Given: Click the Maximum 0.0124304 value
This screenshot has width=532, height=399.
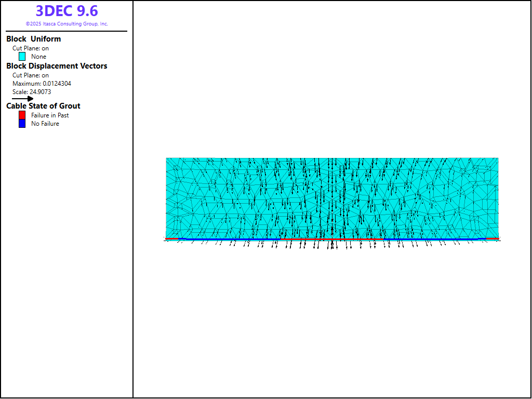Looking at the screenshot, I should coord(42,84).
